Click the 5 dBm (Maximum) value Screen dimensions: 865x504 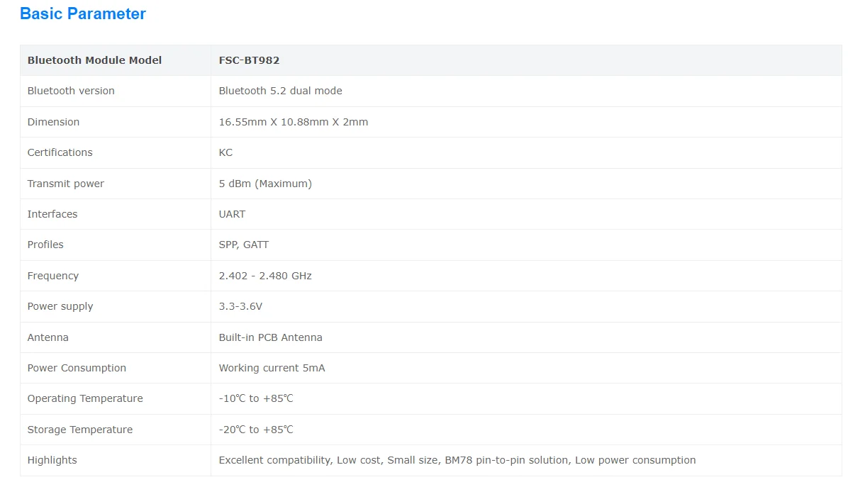tap(265, 184)
